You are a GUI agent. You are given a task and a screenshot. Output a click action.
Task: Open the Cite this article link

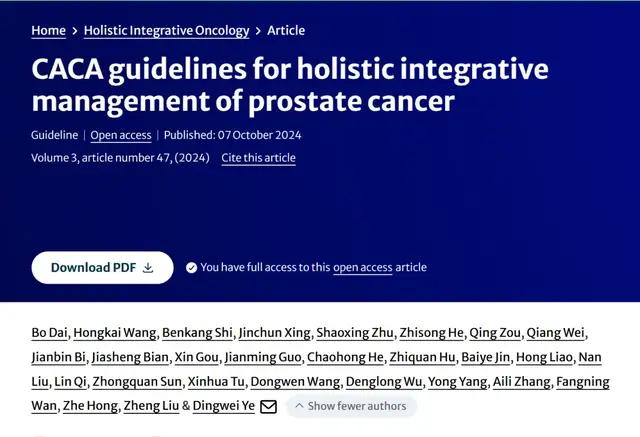click(x=258, y=158)
